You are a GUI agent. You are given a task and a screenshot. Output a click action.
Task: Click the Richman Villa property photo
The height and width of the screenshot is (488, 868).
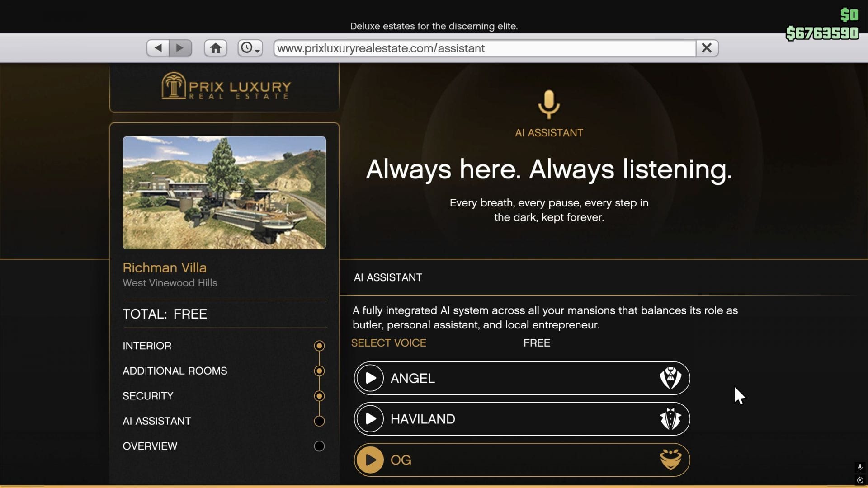coord(224,193)
